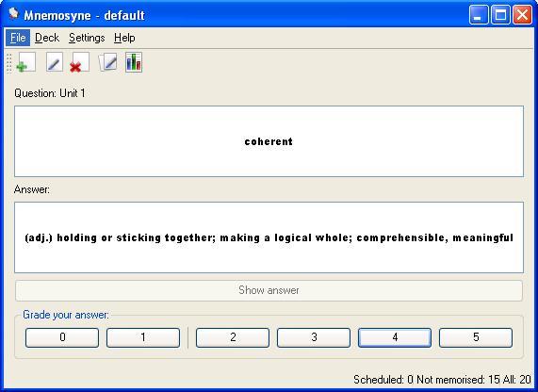Screen dimensions: 538x392
Task: Click the Delete card red X icon
Action: coord(79,62)
